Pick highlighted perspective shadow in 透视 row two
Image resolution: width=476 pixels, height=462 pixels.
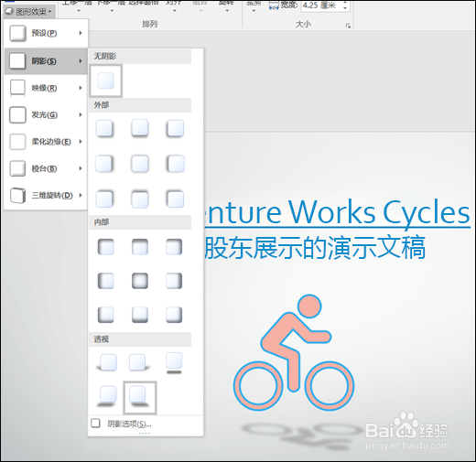click(x=140, y=398)
